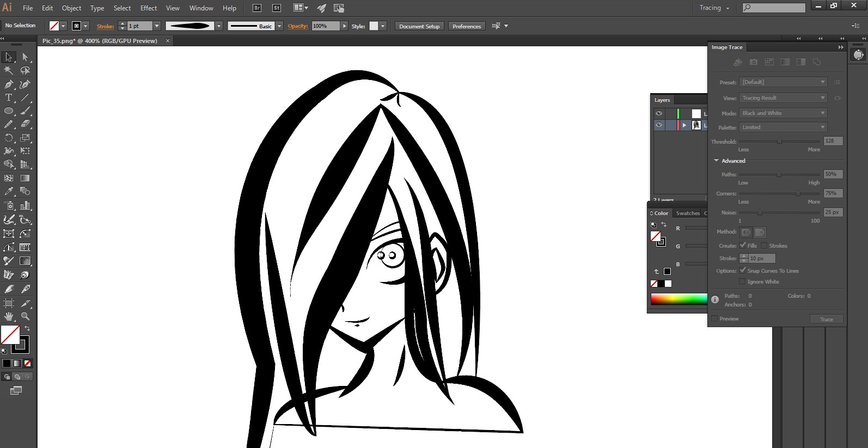Image resolution: width=868 pixels, height=448 pixels.
Task: Pick the Eyedropper tool
Action: tap(9, 191)
